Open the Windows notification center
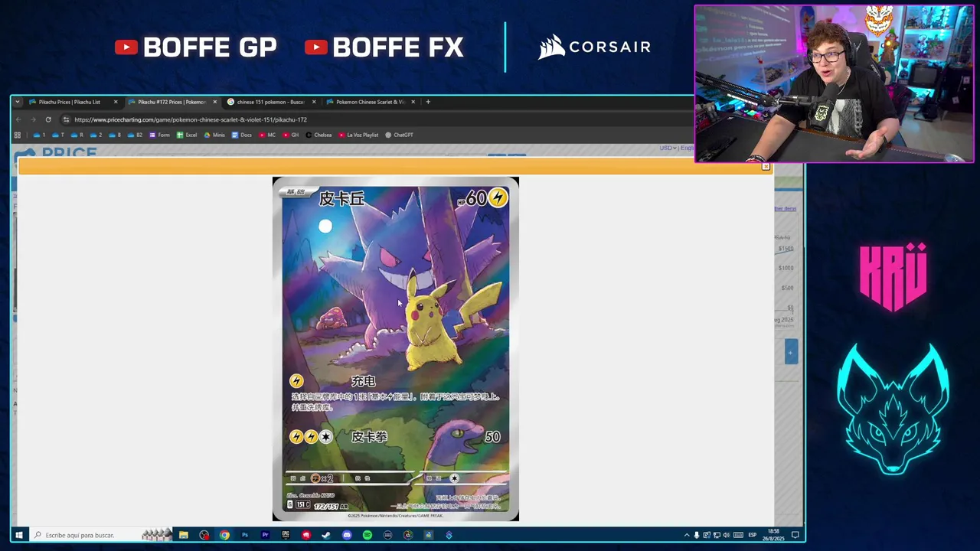 click(795, 535)
